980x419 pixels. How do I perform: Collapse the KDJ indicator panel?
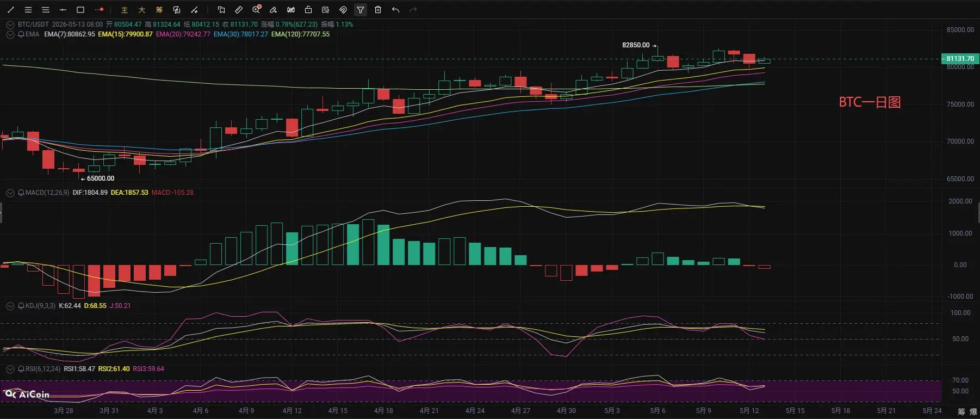(10, 306)
